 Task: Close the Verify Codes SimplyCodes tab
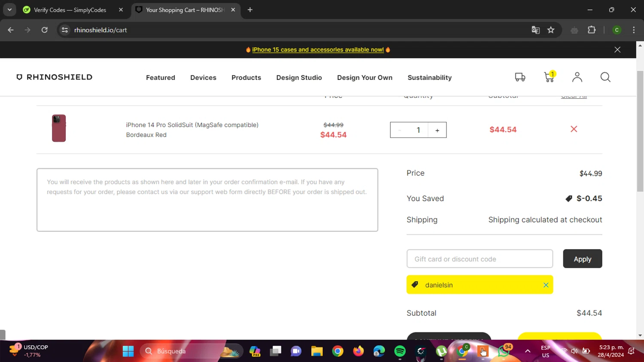(121, 10)
